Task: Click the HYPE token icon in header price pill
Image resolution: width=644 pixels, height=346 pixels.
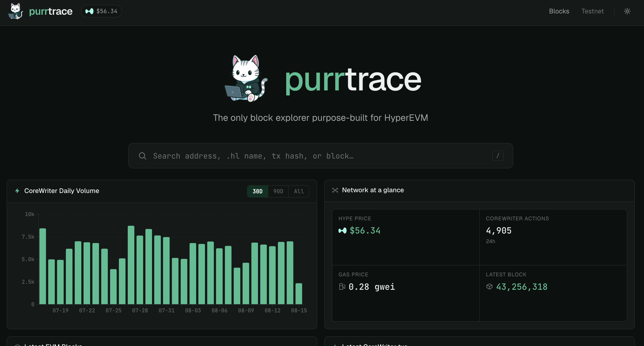Action: point(89,11)
